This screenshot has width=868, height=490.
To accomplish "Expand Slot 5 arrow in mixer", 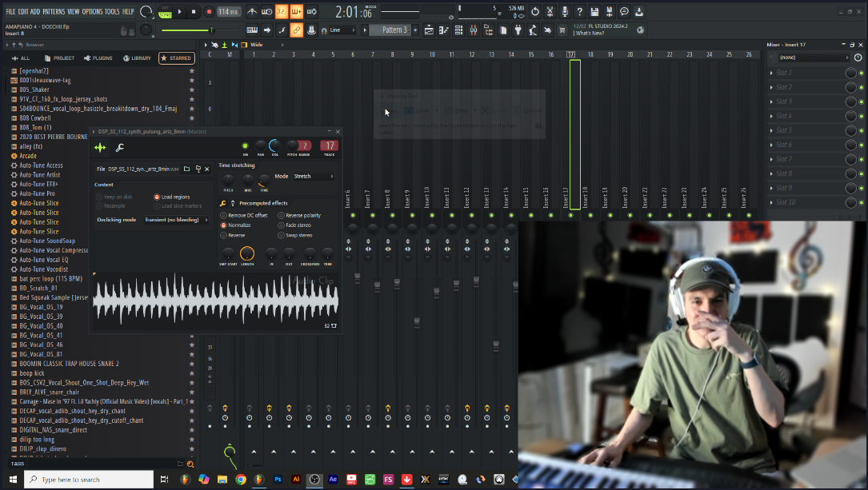I will pos(771,130).
